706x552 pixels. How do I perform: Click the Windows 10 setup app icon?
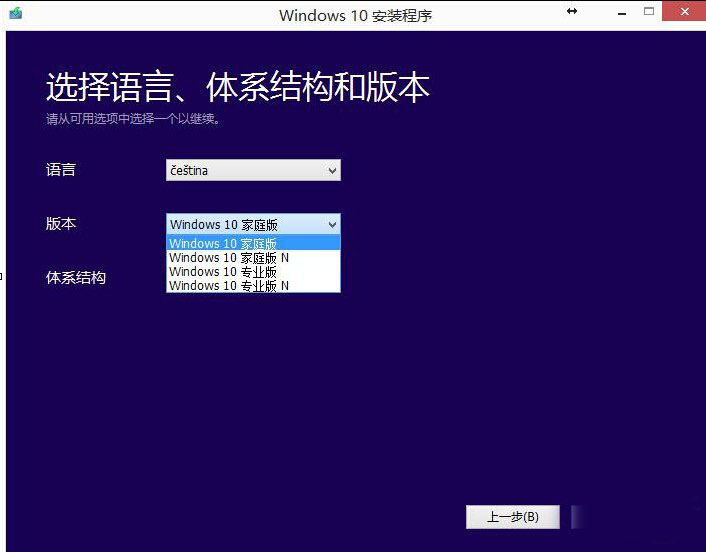point(15,13)
